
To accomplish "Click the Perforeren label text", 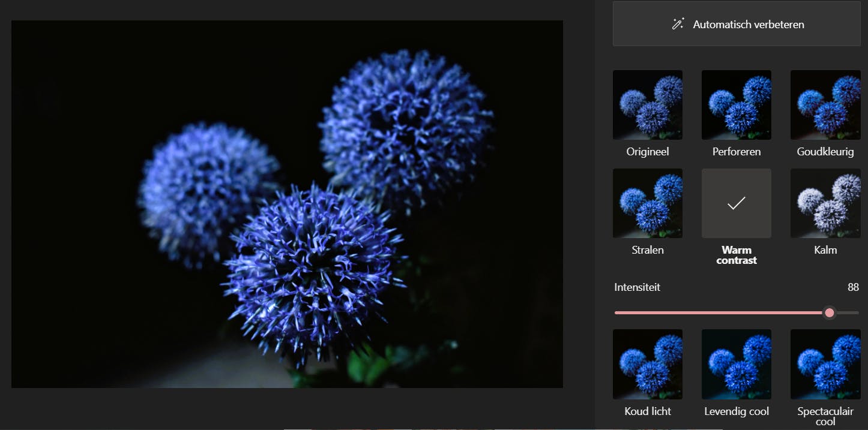I will point(737,152).
